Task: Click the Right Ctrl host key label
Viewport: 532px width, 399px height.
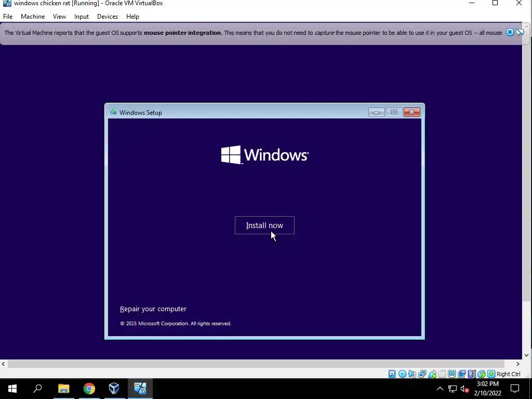Action: point(508,374)
